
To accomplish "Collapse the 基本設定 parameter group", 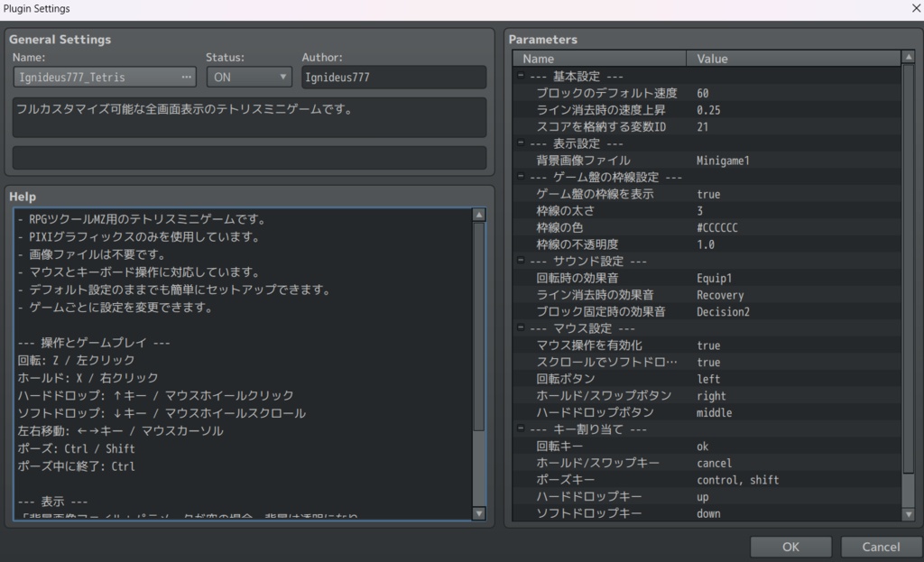I will coord(520,76).
